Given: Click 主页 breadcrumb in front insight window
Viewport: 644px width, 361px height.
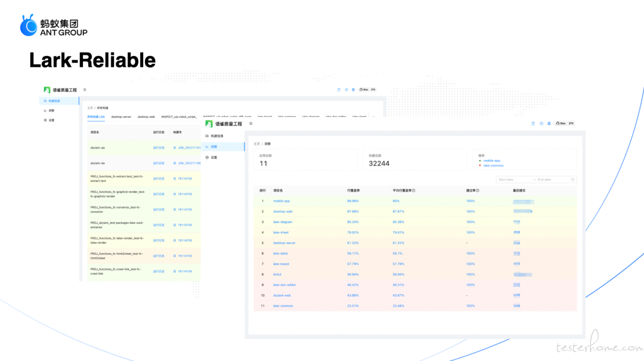Looking at the screenshot, I should coord(256,144).
